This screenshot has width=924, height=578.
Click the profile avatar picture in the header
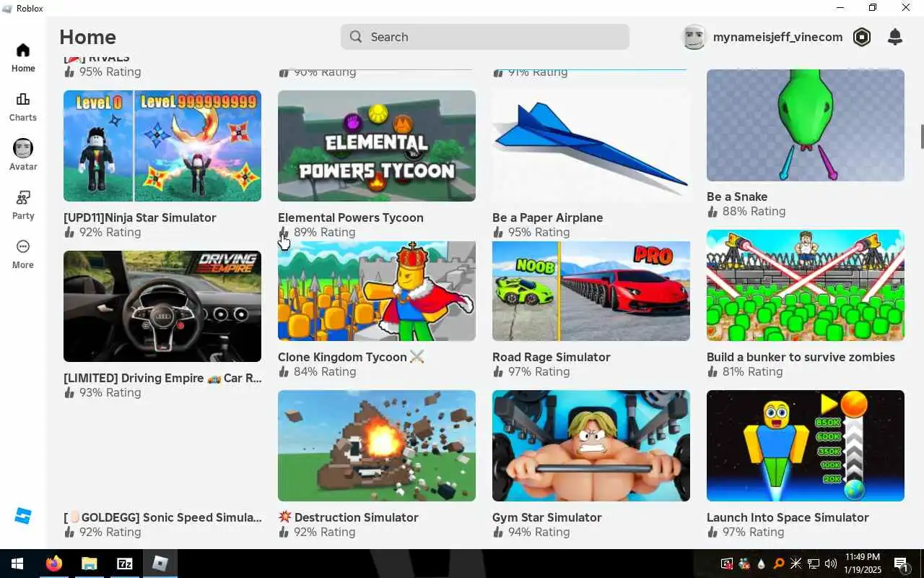point(694,37)
